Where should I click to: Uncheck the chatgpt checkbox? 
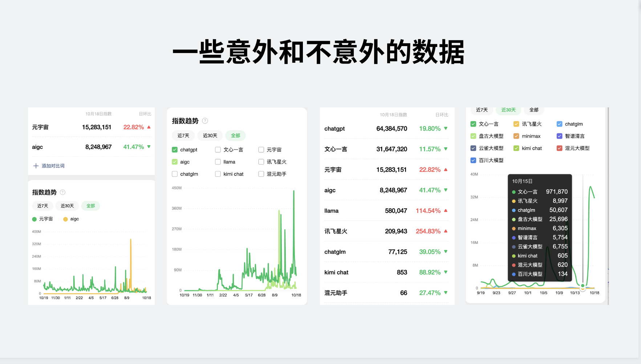point(175,150)
